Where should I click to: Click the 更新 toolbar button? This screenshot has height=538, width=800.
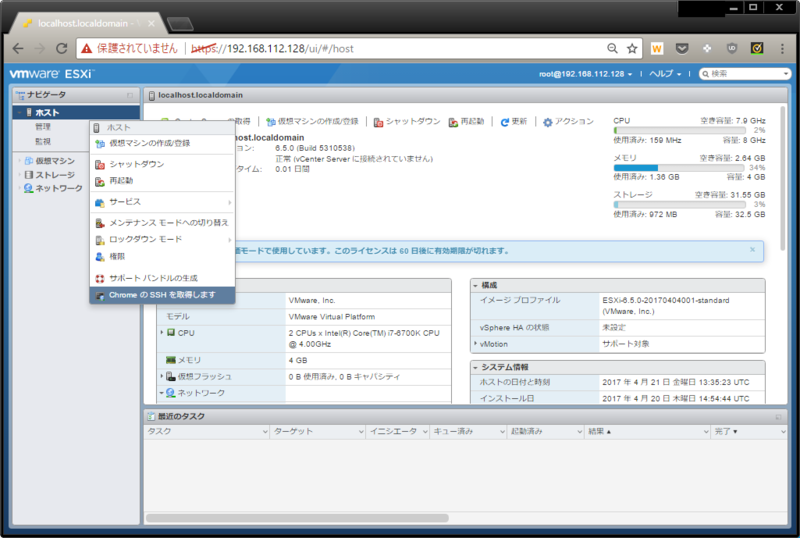pyautogui.click(x=514, y=122)
